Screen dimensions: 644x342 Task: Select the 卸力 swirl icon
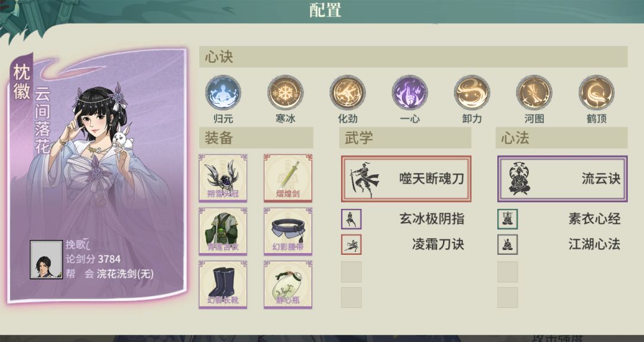click(472, 93)
